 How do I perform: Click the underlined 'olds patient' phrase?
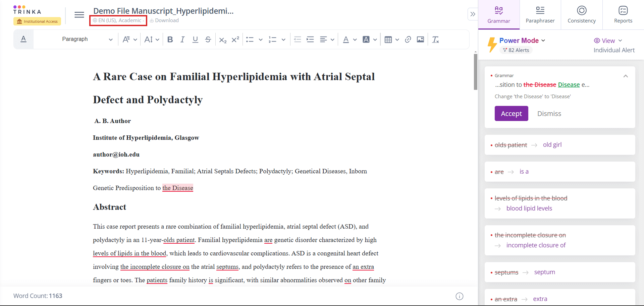click(179, 240)
